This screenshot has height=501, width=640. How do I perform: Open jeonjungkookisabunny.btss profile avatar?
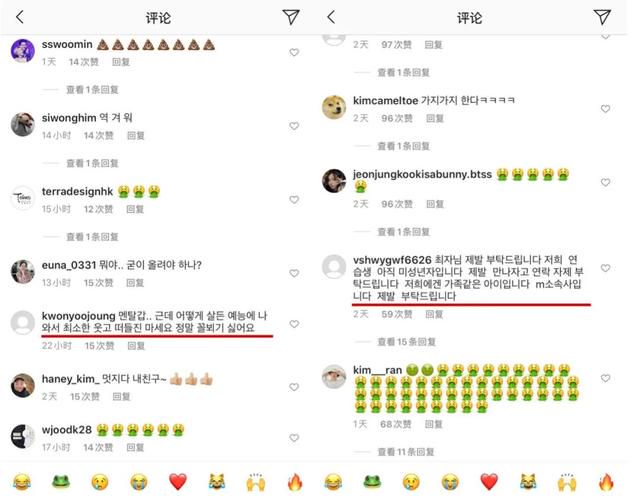tap(334, 180)
